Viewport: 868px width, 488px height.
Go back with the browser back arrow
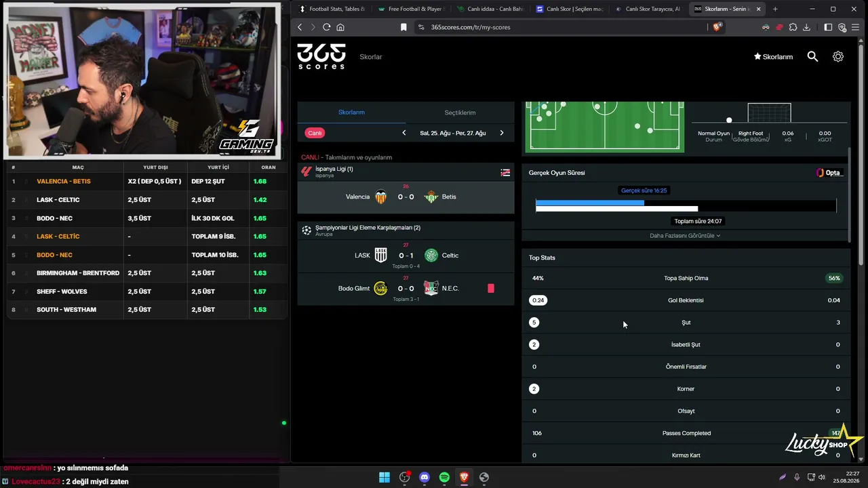[300, 27]
